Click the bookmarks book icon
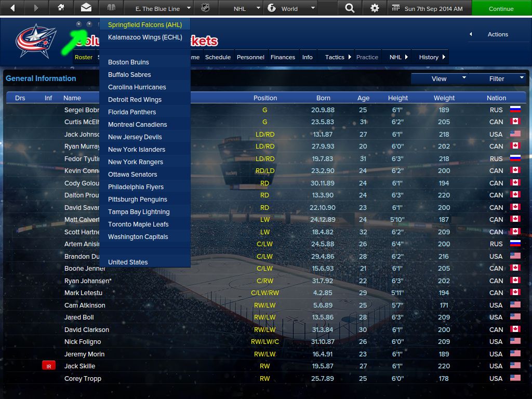Screen dimensions: 532x399 click(111, 7)
